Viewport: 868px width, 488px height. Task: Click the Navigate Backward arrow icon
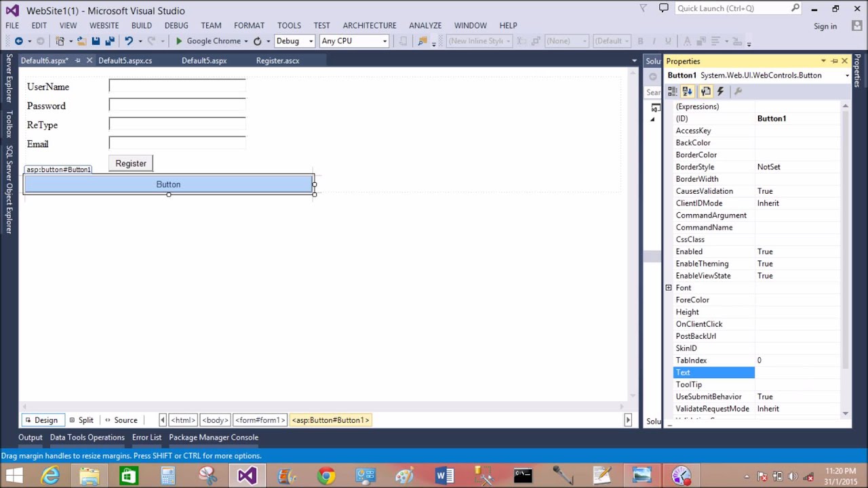click(19, 41)
